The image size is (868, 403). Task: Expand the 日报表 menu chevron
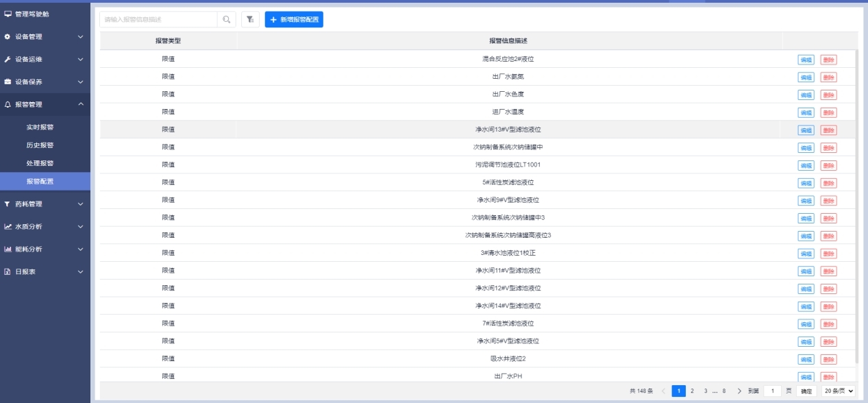coord(80,271)
